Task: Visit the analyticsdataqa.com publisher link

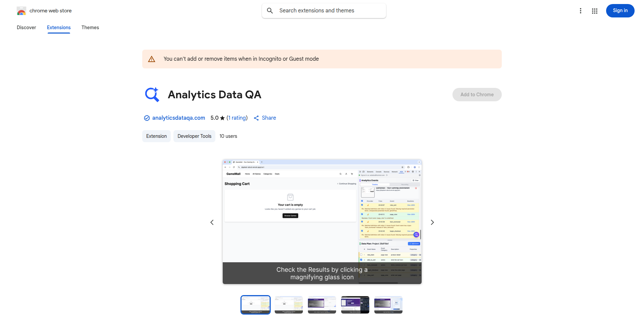Action: point(178,118)
